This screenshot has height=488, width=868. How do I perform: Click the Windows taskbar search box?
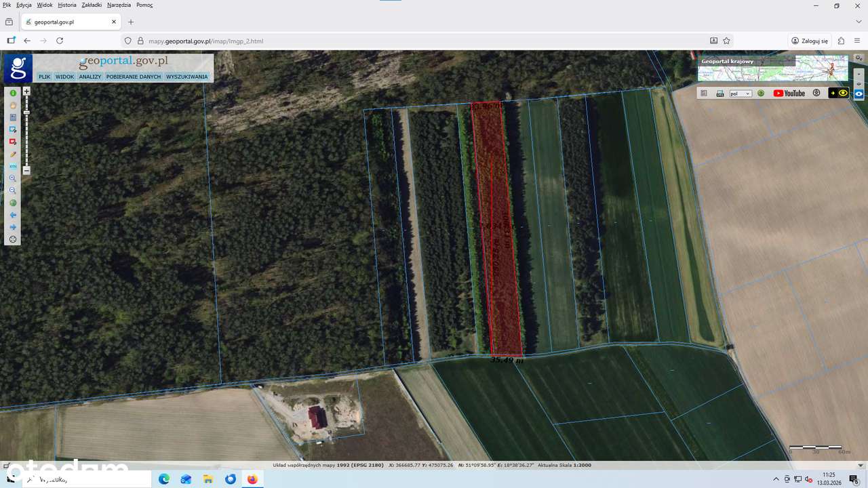88,479
